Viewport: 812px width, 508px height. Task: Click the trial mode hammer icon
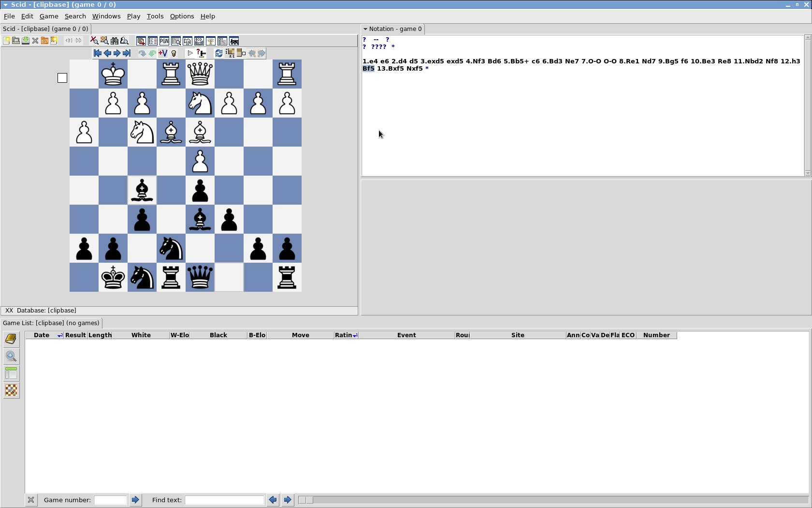click(201, 53)
